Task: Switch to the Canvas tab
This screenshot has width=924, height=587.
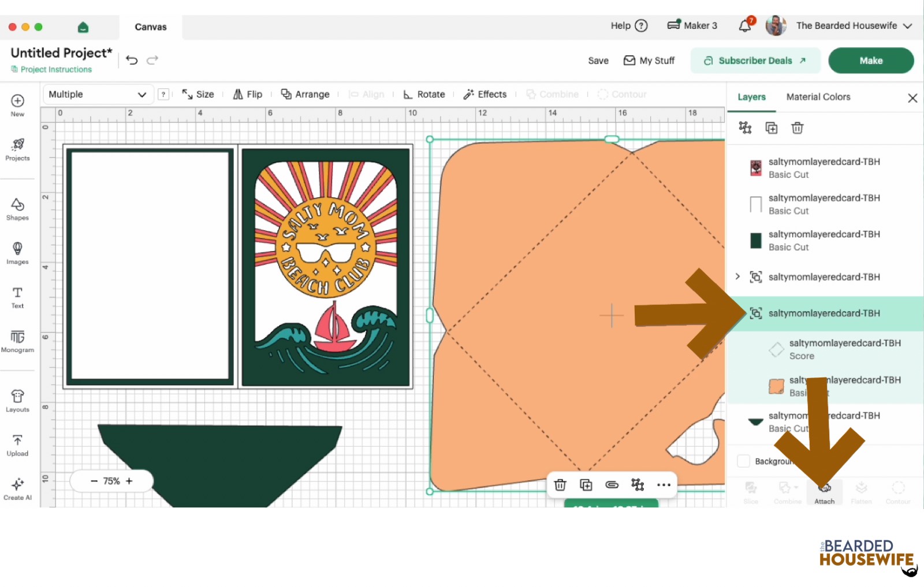Action: (151, 27)
